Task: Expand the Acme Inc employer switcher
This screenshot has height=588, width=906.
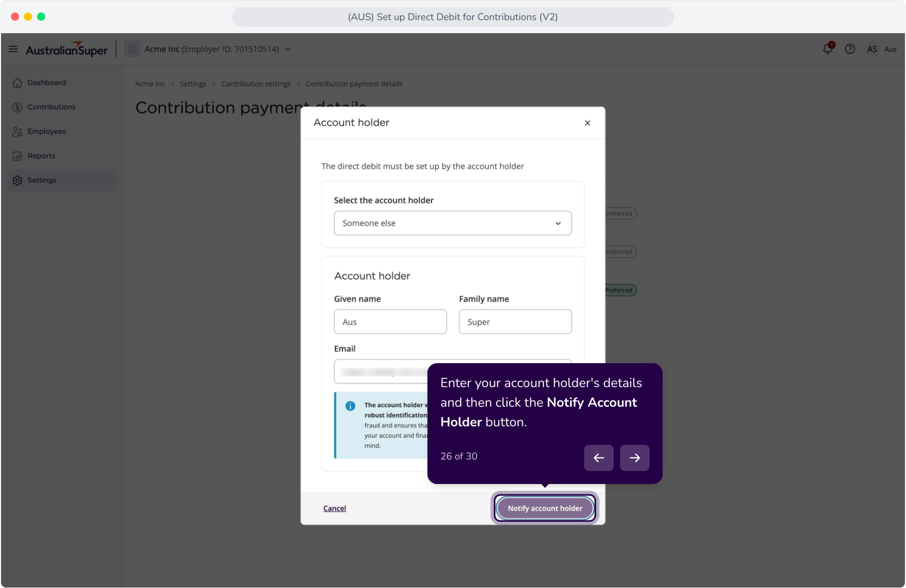Action: (288, 49)
